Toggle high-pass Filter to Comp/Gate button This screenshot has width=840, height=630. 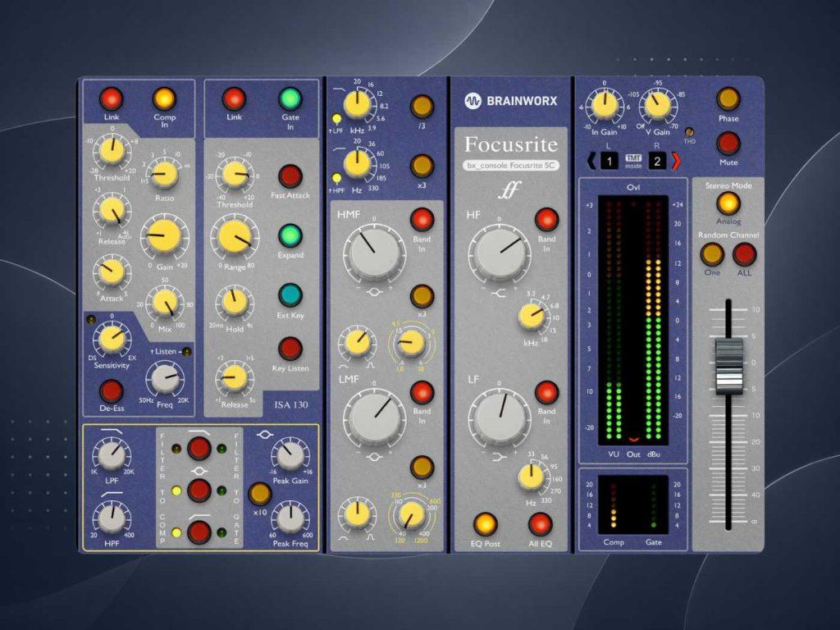pyautogui.click(x=199, y=532)
